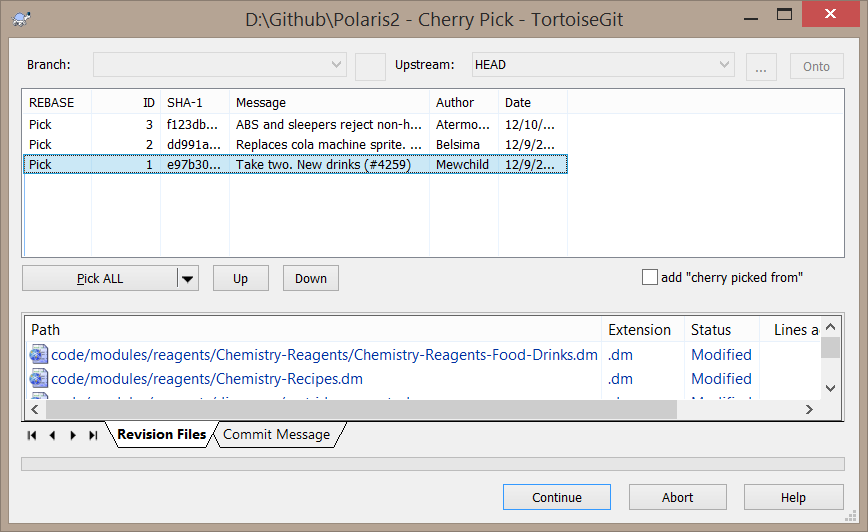868x532 pixels.
Task: Click the Pick ALL button
Action: (x=100, y=278)
